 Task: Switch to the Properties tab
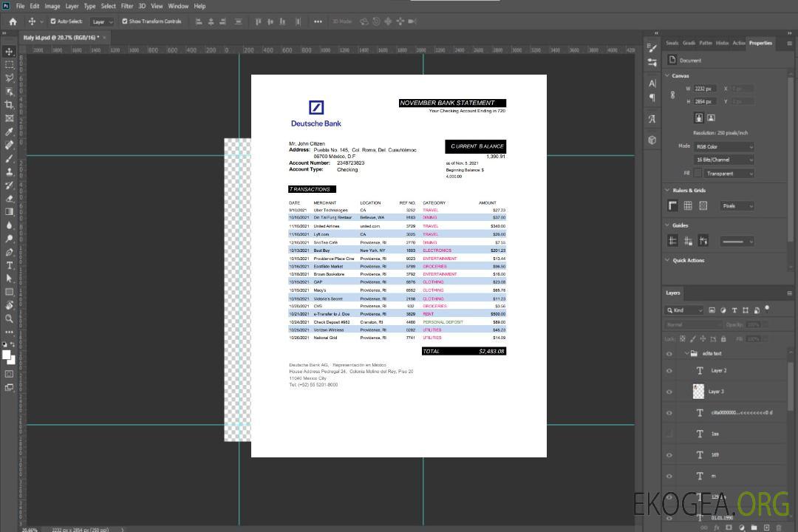click(760, 44)
